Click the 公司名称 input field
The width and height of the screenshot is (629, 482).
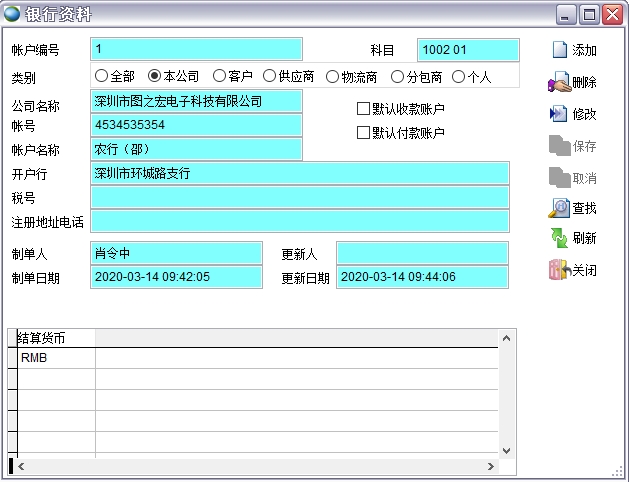coord(196,101)
